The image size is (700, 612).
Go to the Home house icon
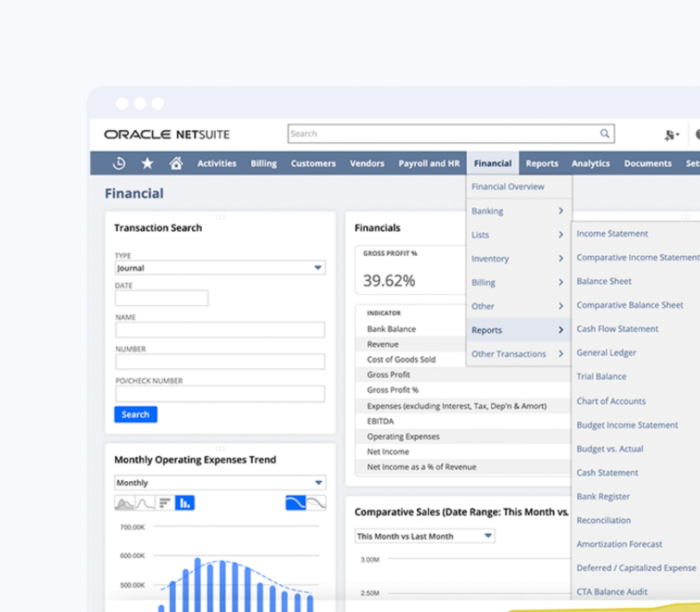tap(176, 163)
